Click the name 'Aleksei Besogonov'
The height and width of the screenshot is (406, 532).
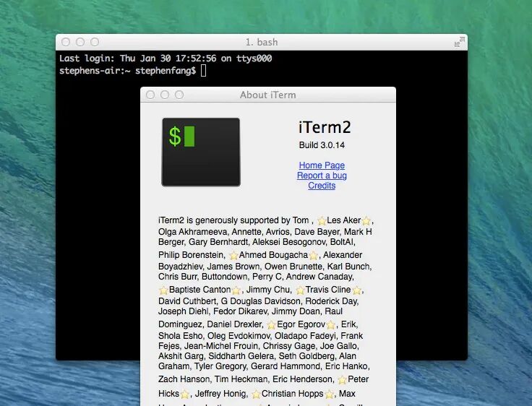pyautogui.click(x=288, y=242)
